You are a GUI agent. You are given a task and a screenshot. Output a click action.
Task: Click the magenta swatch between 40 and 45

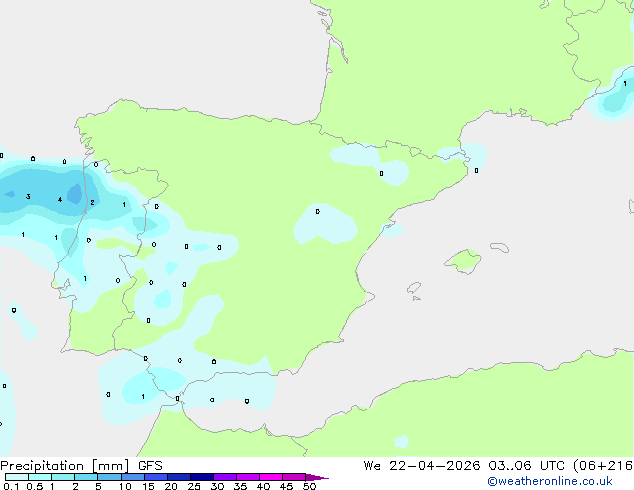coord(271,477)
